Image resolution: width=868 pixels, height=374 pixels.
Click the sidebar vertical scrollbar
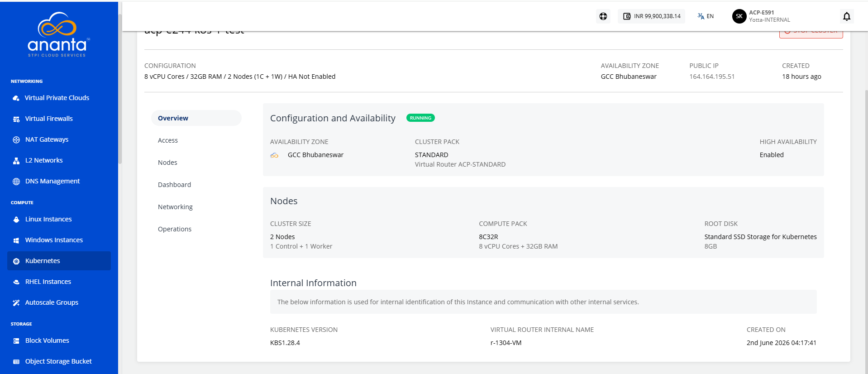click(x=120, y=88)
